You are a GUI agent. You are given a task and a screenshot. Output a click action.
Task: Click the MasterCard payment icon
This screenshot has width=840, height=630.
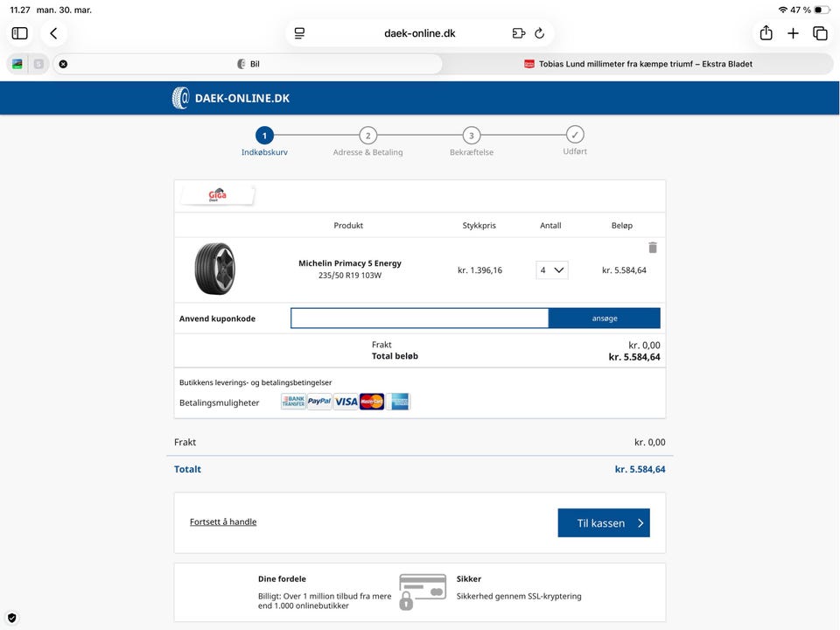coord(372,402)
